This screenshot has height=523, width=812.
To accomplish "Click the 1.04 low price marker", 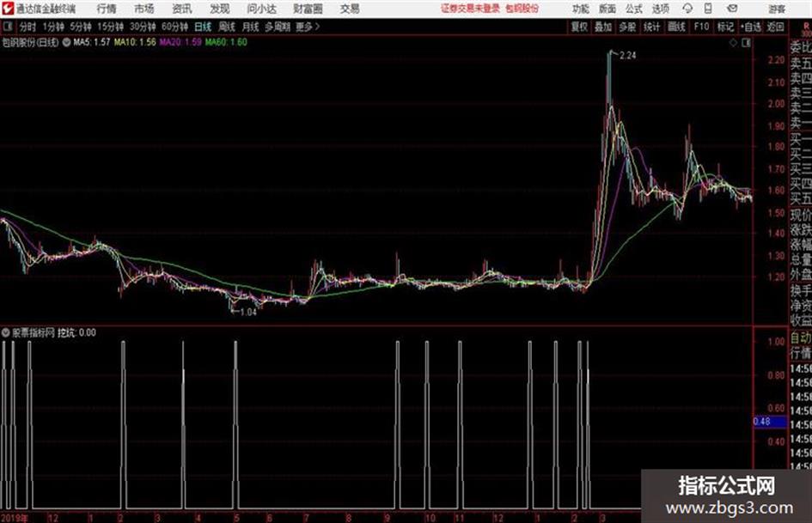I will point(248,313).
